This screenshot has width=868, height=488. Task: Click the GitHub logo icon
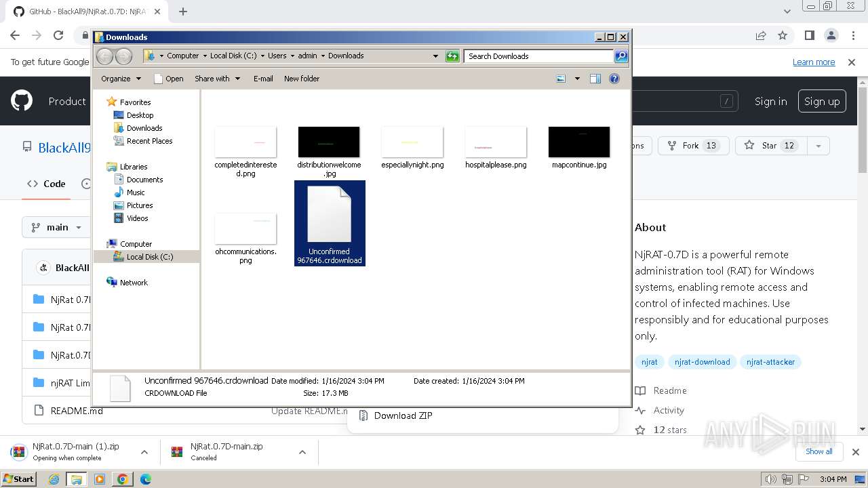pos(22,101)
